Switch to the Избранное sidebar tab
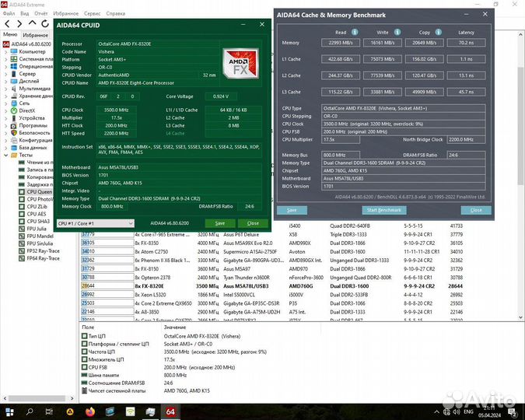The height and width of the screenshot is (420, 525). coord(36,35)
